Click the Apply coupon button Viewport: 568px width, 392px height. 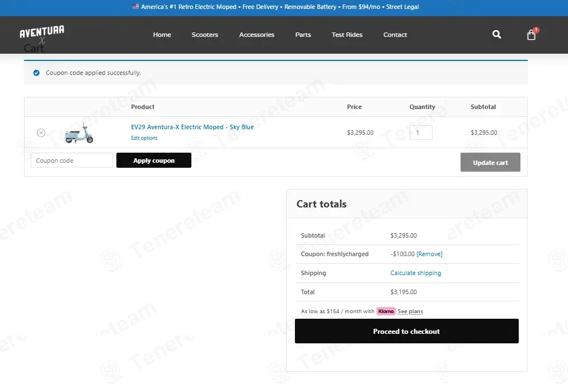(x=153, y=160)
